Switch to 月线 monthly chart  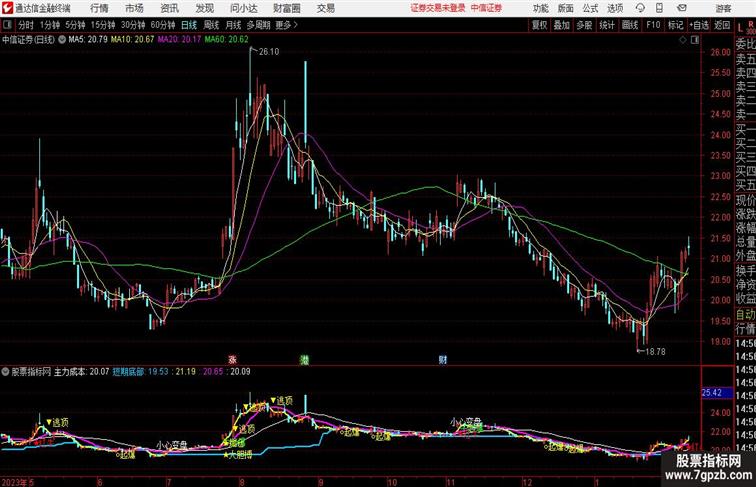(x=233, y=25)
